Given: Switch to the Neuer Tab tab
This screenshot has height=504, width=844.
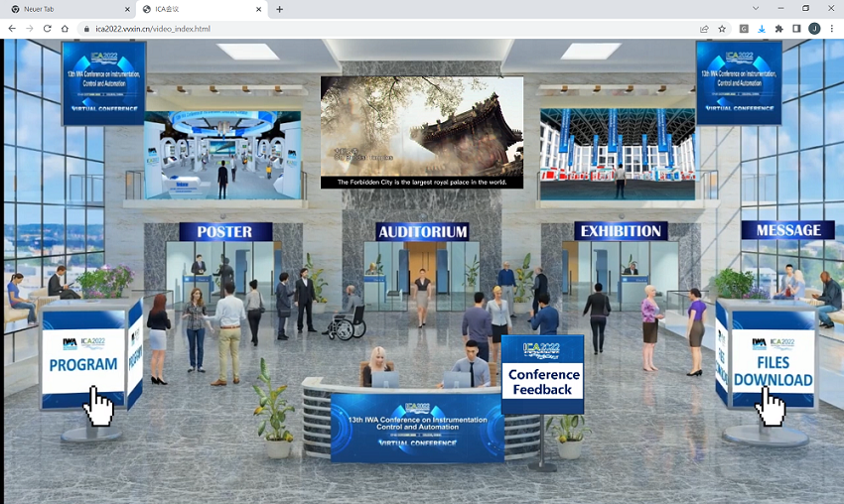Looking at the screenshot, I should point(69,9).
